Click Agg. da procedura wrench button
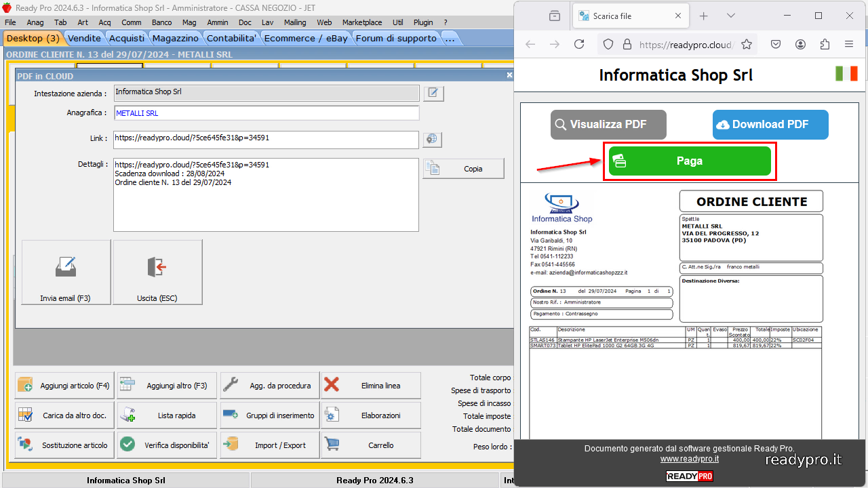The height and width of the screenshot is (488, 868). point(269,386)
